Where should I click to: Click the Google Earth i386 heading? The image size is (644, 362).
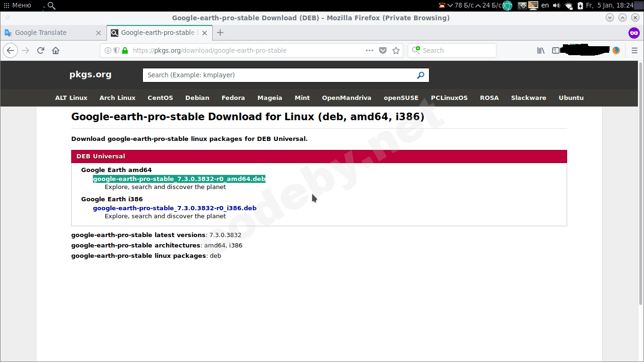click(112, 199)
